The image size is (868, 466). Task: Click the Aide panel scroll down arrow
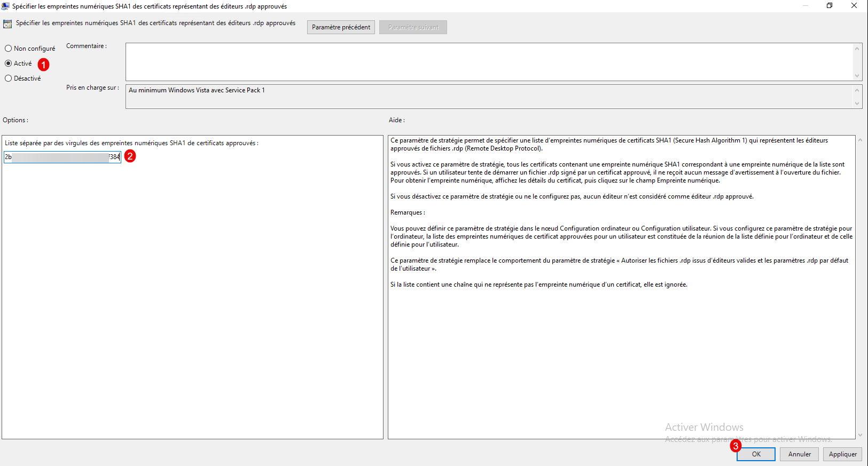point(860,435)
